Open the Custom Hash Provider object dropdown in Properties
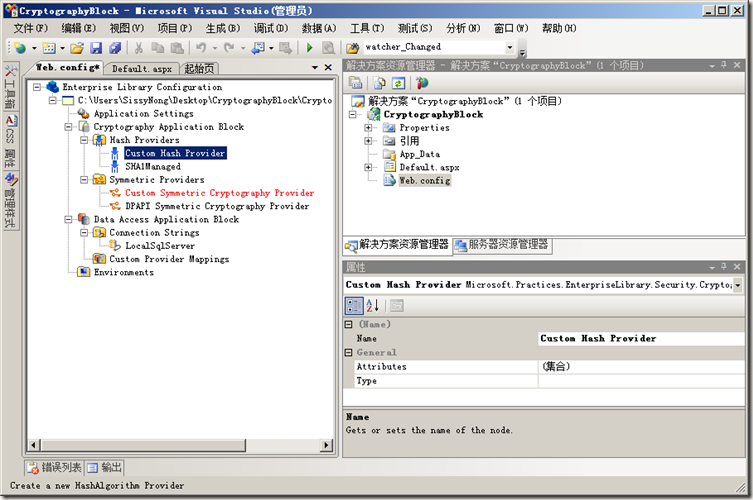Screen dimensions: 753x500 coord(737,285)
